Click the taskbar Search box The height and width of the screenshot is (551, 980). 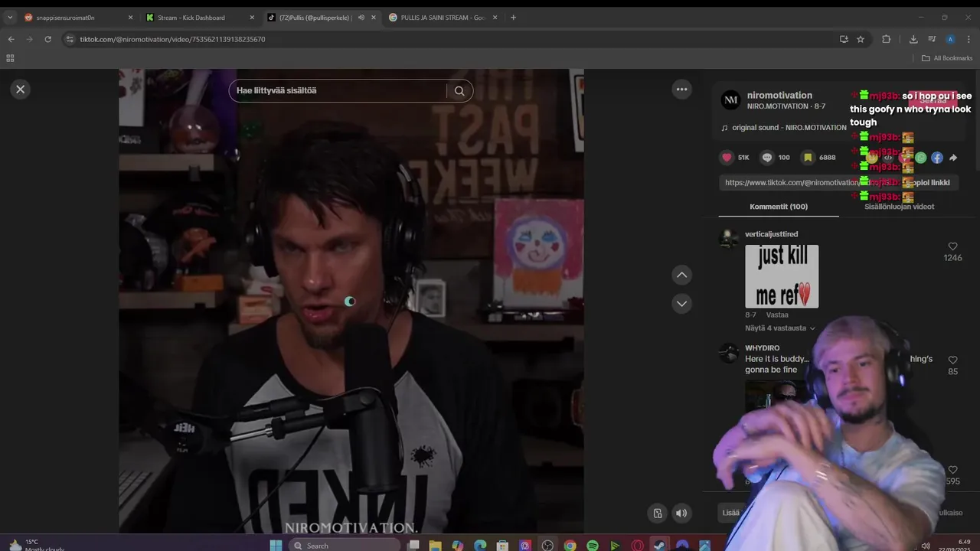tap(345, 545)
